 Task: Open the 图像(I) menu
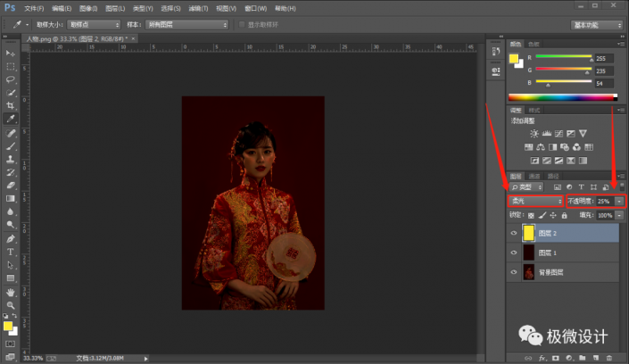coord(89,7)
